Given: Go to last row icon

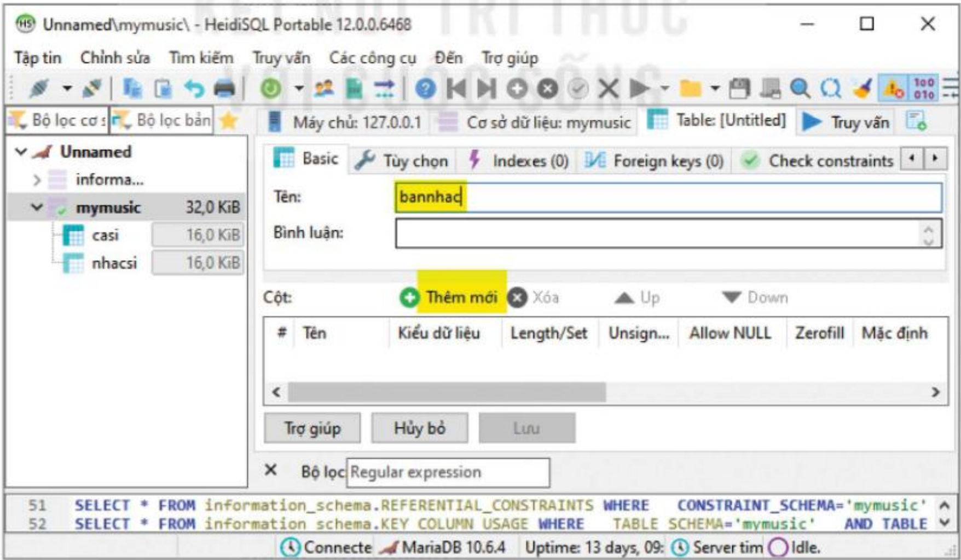Looking at the screenshot, I should tap(486, 87).
